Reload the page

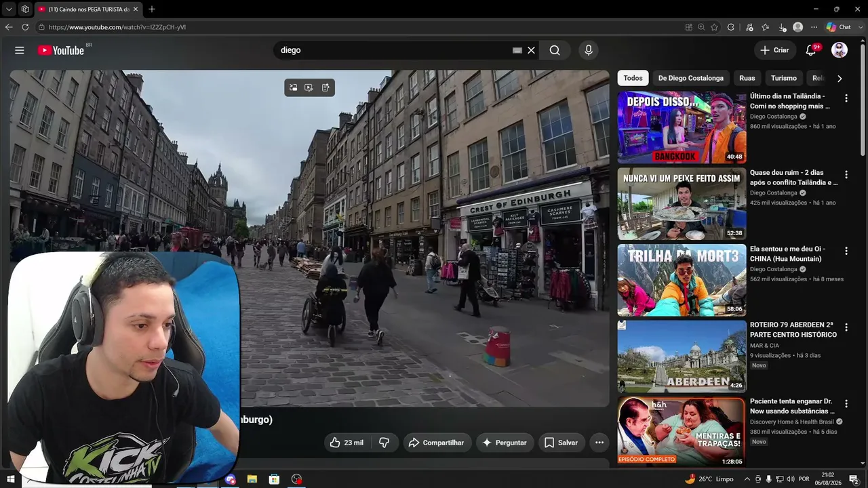25,27
